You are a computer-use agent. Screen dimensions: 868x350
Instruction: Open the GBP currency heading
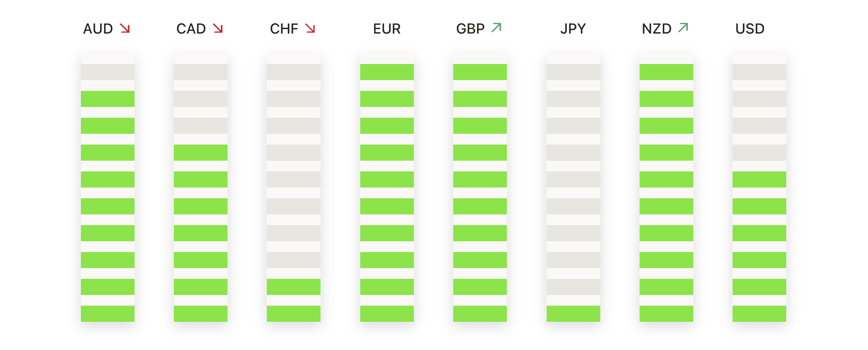[x=471, y=29]
